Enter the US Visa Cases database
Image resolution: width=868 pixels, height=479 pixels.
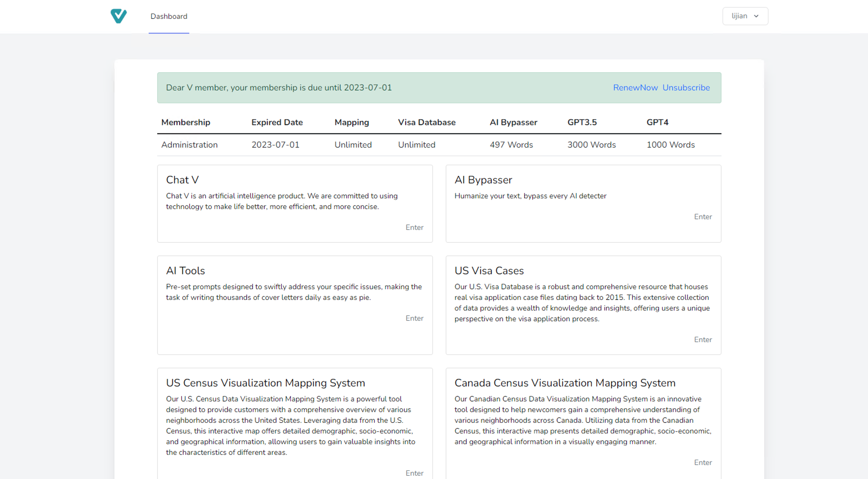[x=703, y=339]
